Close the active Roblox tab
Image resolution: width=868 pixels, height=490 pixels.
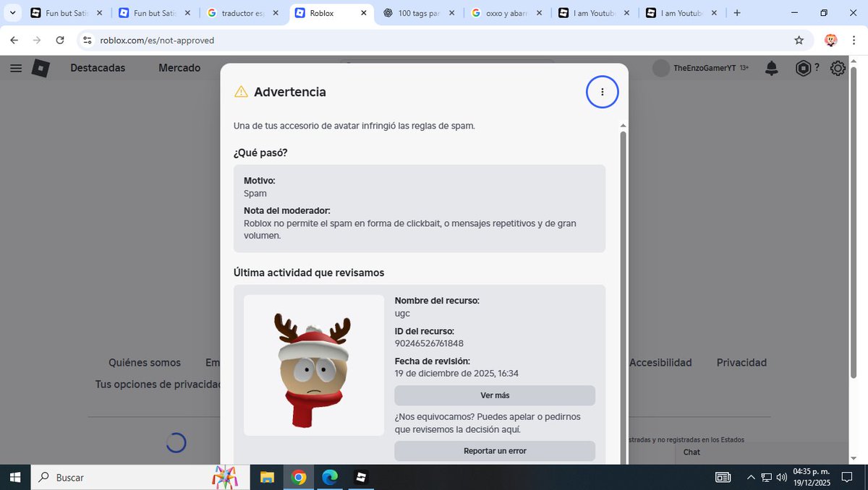coord(363,13)
